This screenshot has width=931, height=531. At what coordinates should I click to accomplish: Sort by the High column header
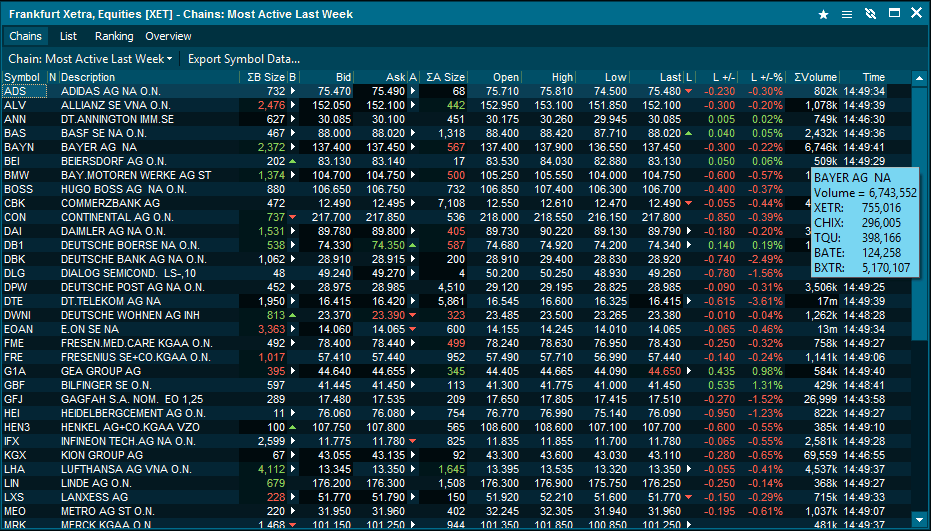click(548, 77)
